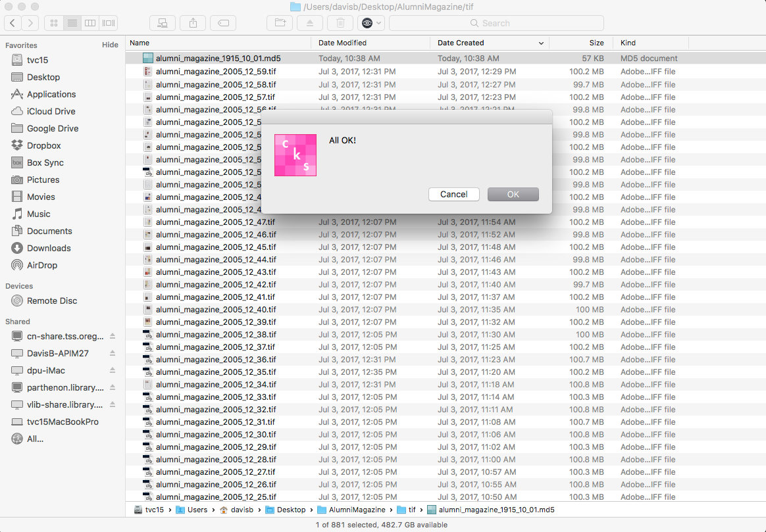
Task: Go back with the toolbar back arrow
Action: click(x=13, y=23)
